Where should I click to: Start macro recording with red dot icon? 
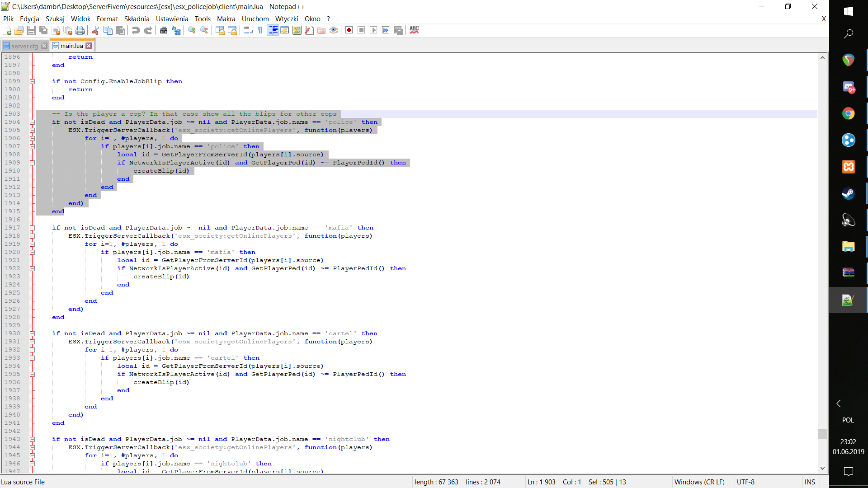coord(349,30)
